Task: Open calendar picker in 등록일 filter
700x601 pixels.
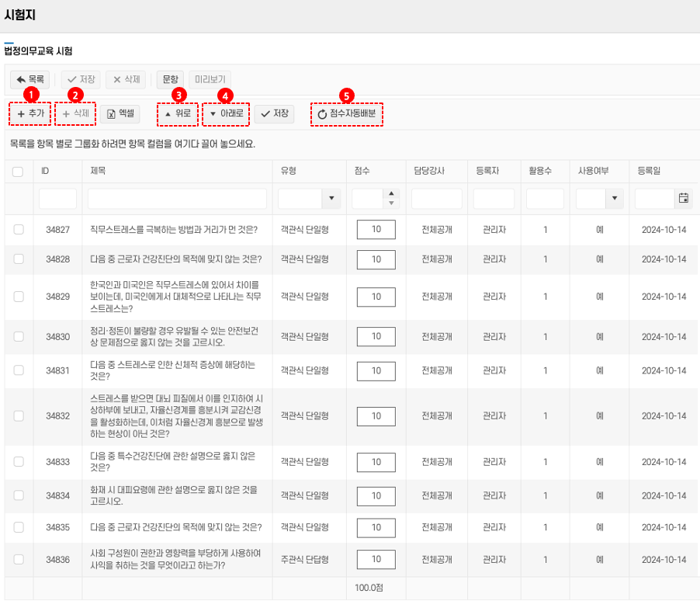Action: pos(684,199)
